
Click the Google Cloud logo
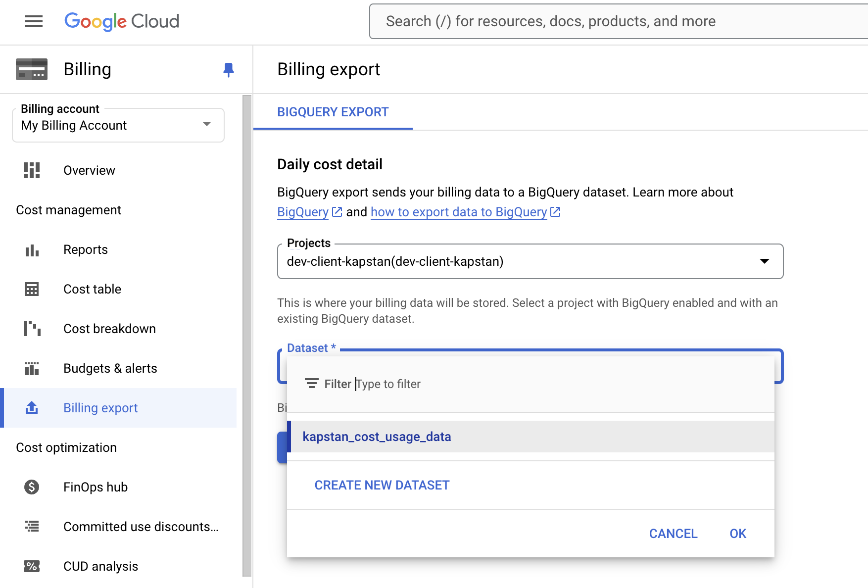click(122, 21)
